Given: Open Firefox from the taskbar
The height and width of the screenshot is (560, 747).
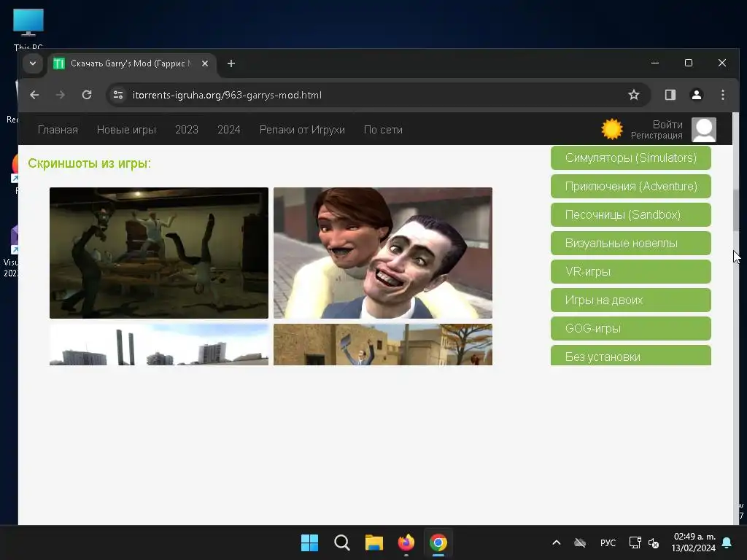Looking at the screenshot, I should [406, 542].
